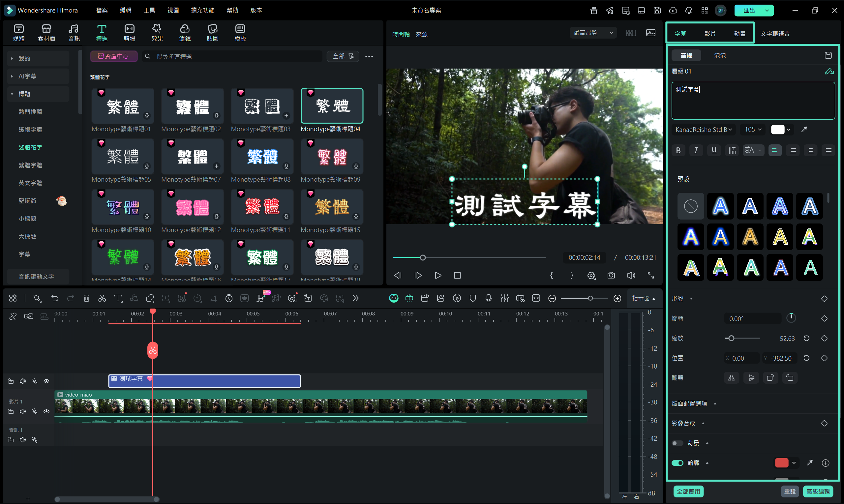
Task: Click the outline color eyedropper icon
Action: point(810,462)
